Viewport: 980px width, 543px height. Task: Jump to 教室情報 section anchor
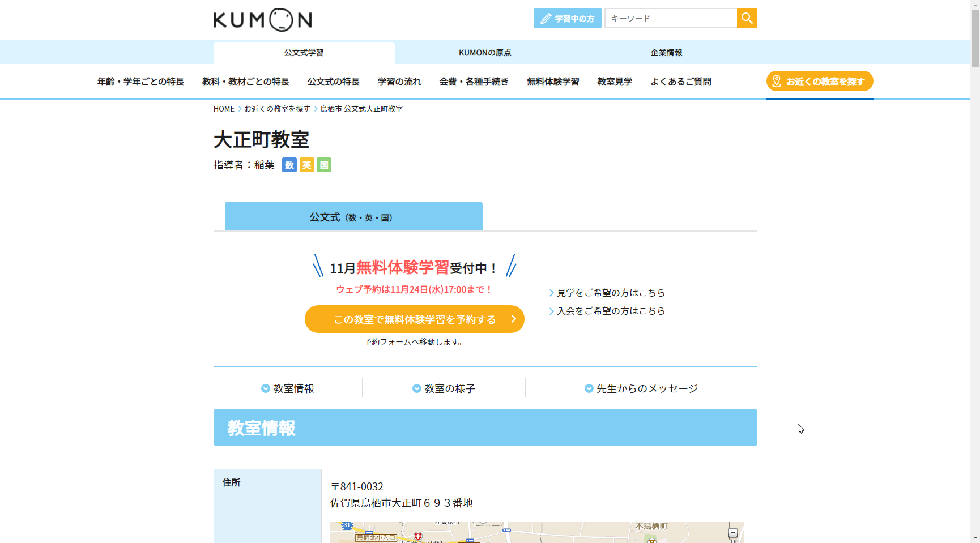pos(288,388)
